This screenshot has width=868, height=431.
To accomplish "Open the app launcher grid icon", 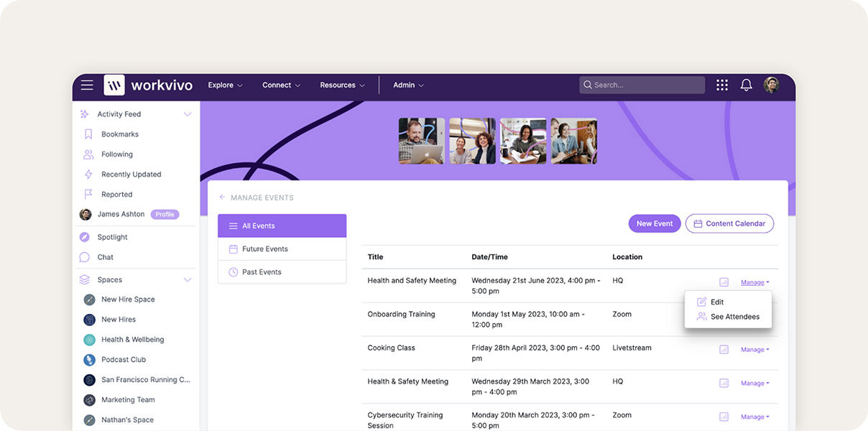I will [x=721, y=84].
